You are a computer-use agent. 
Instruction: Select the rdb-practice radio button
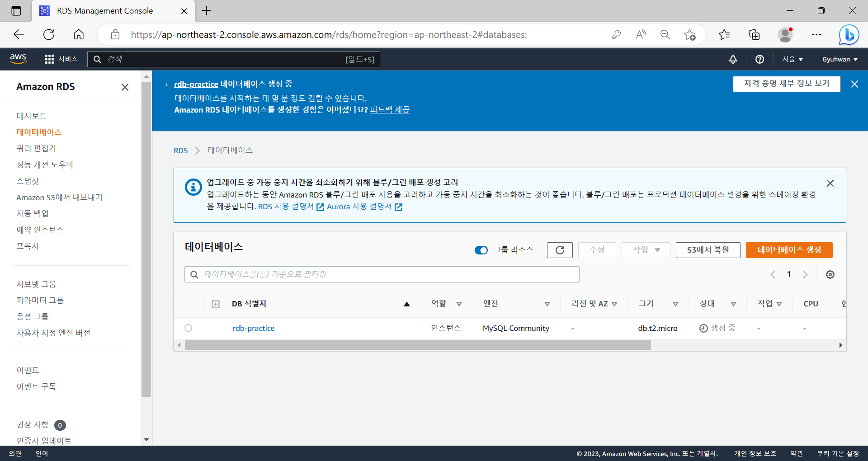189,328
